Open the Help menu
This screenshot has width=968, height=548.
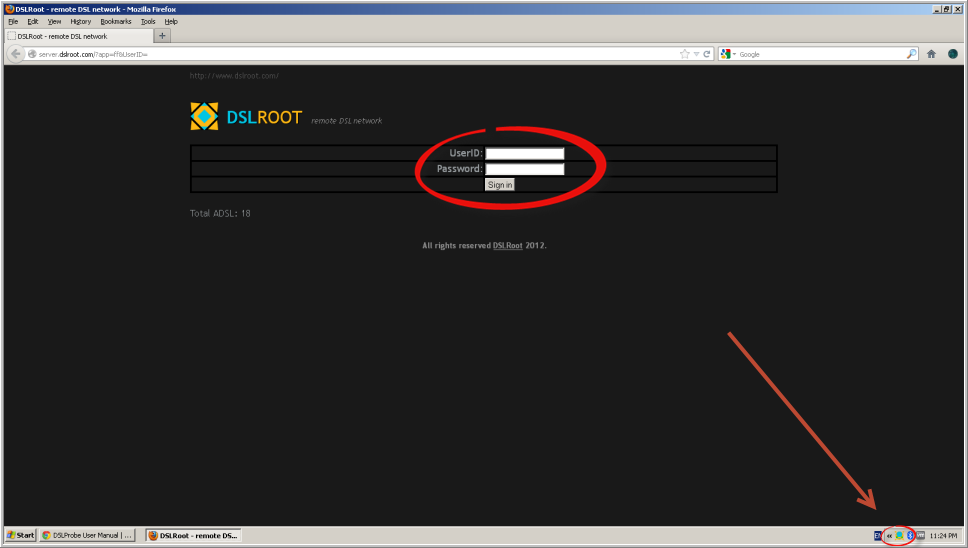171,22
